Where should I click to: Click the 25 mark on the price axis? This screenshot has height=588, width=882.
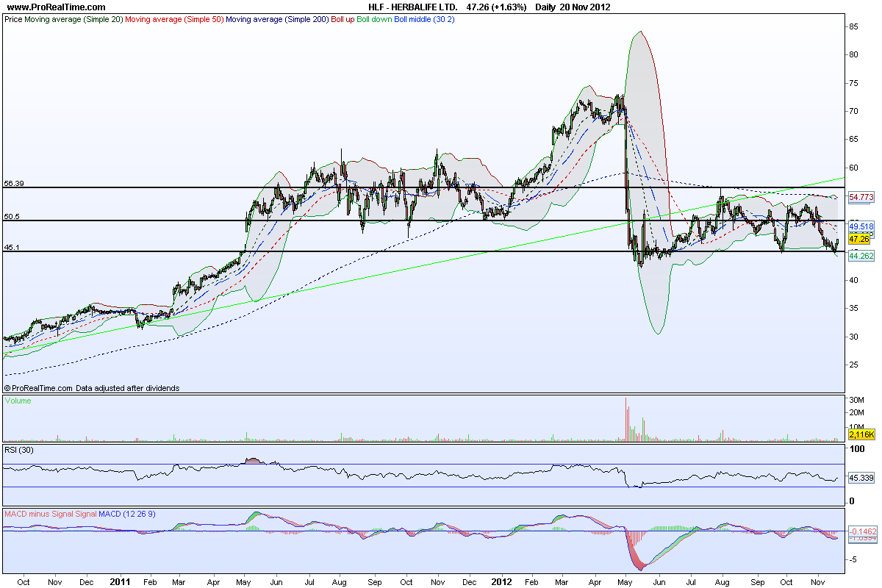click(853, 364)
